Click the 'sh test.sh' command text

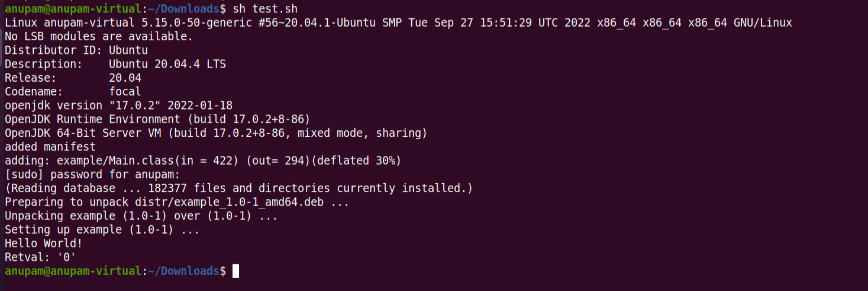[265, 9]
